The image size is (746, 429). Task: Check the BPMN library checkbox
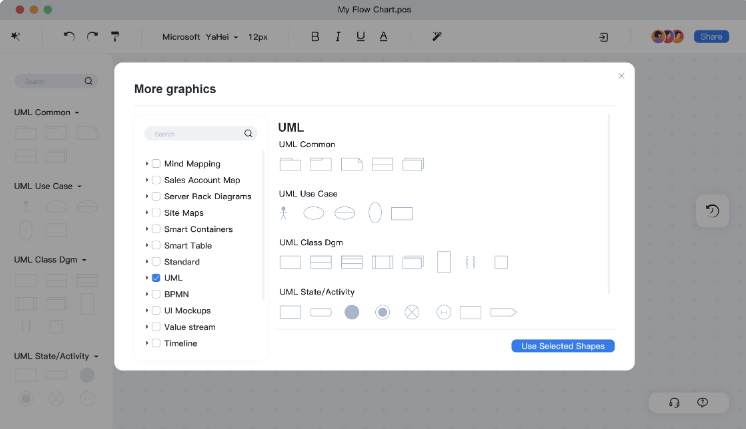pyautogui.click(x=156, y=294)
